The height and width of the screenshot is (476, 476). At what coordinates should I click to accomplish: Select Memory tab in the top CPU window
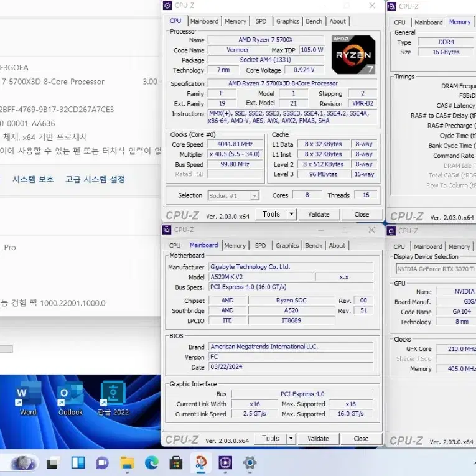pyautogui.click(x=236, y=21)
